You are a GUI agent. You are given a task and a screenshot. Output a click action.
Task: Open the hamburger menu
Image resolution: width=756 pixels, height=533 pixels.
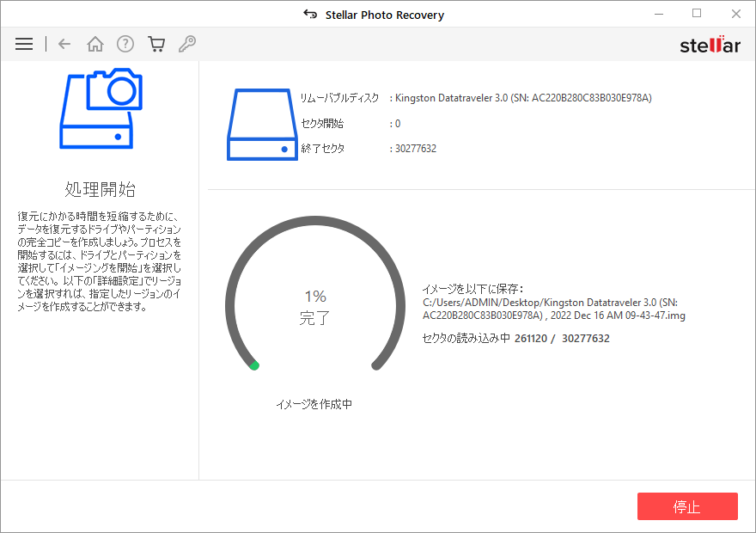click(x=24, y=44)
